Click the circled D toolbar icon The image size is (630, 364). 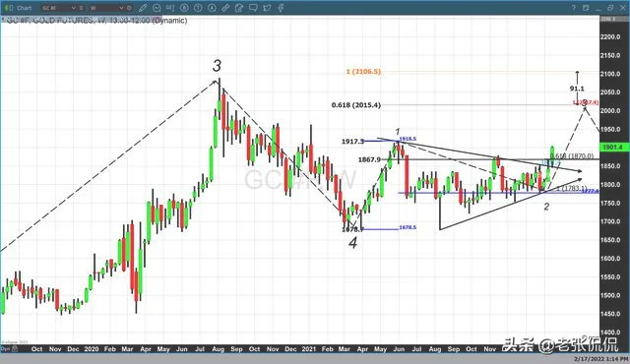click(184, 8)
